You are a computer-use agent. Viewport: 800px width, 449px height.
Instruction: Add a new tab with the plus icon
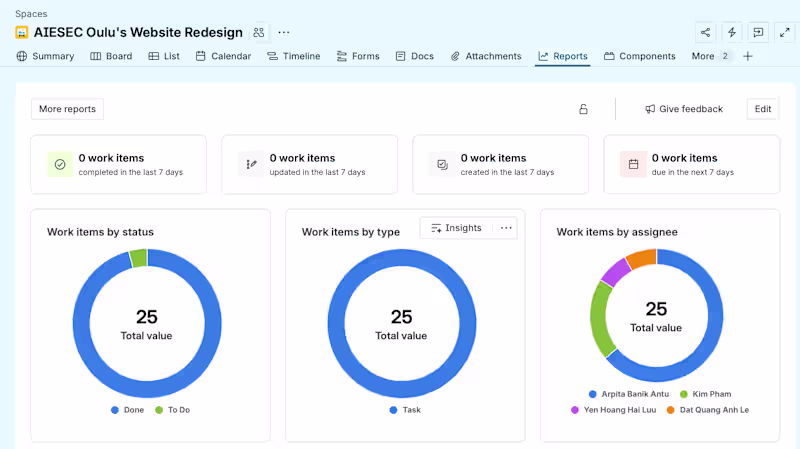(747, 56)
